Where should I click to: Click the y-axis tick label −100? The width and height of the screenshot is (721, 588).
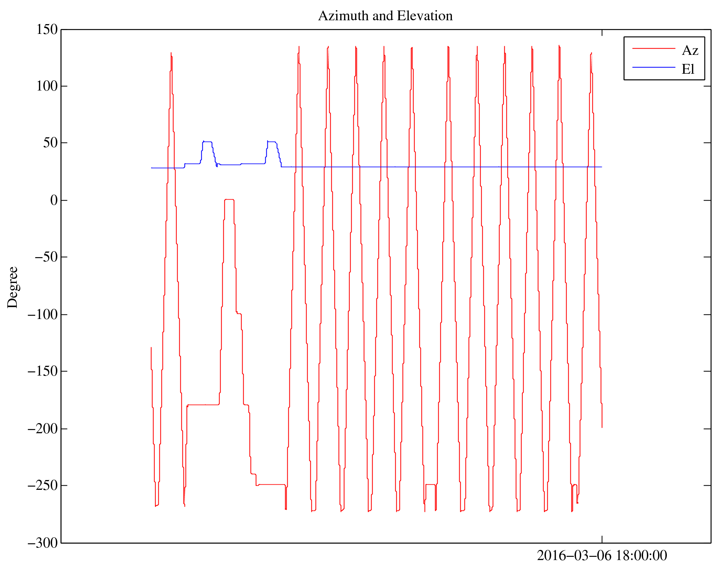[x=43, y=314]
